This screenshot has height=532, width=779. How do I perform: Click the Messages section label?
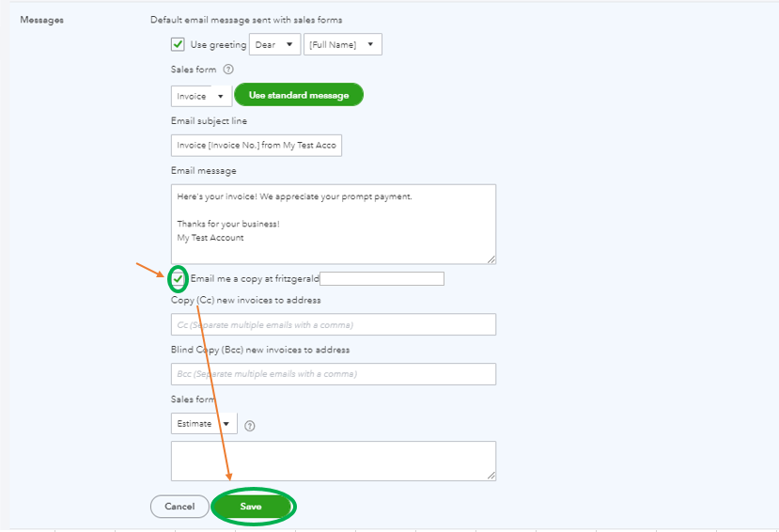click(x=41, y=20)
